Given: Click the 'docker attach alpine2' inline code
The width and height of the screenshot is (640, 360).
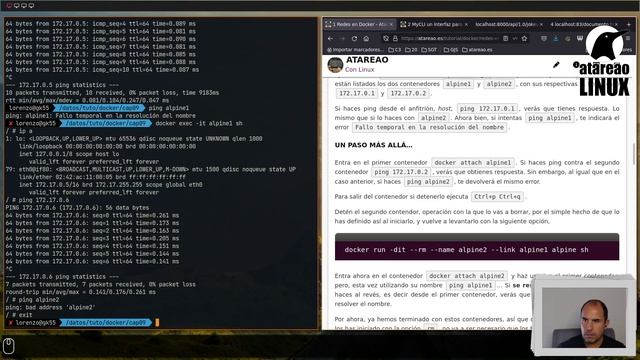Looking at the screenshot, I should 467,276.
